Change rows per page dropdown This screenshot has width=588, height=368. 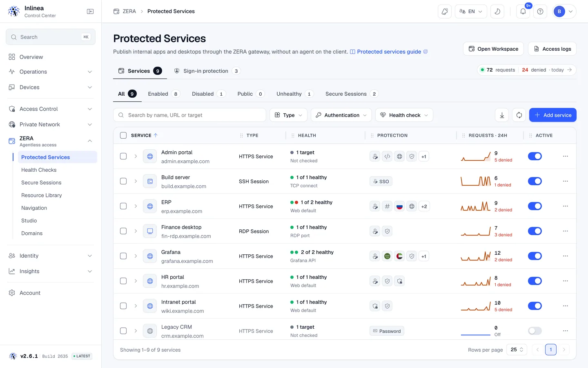tap(517, 350)
